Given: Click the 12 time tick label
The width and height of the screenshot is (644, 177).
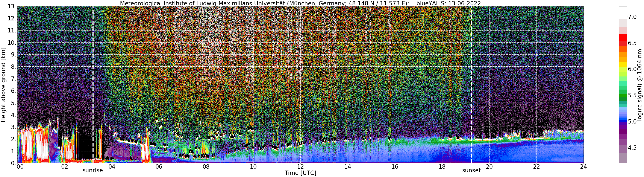Looking at the screenshot, I should click(300, 166).
